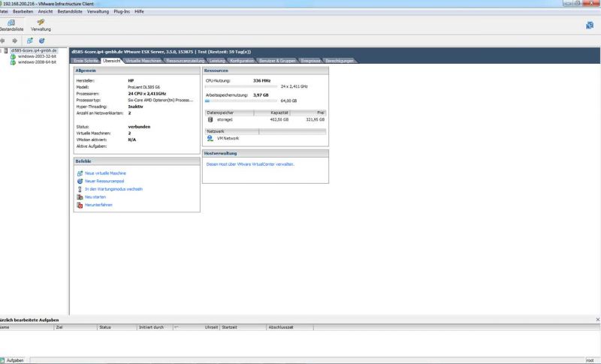
Task: Open the Bearbeiten menu
Action: (23, 11)
